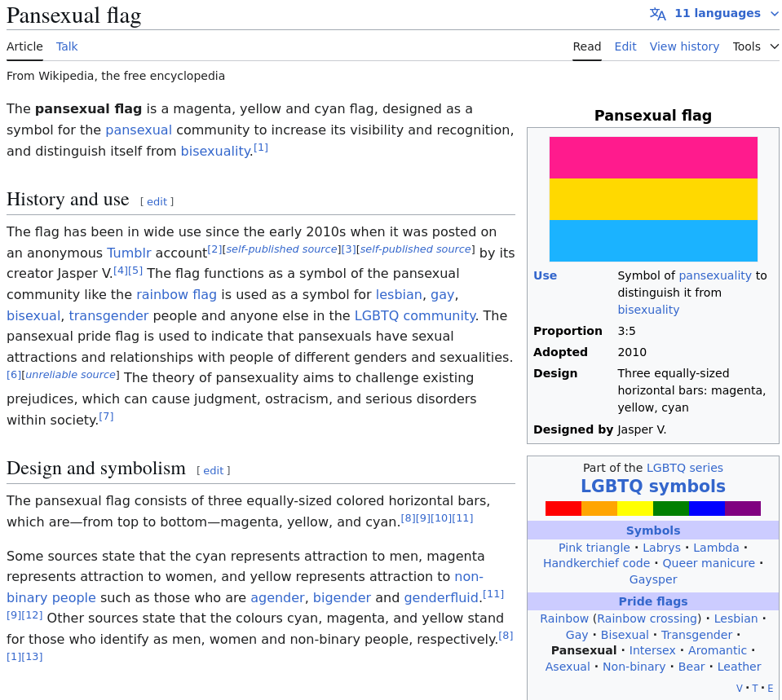This screenshot has height=700, width=782.
Task: Expand the Tools dropdown menu
Action: click(756, 46)
